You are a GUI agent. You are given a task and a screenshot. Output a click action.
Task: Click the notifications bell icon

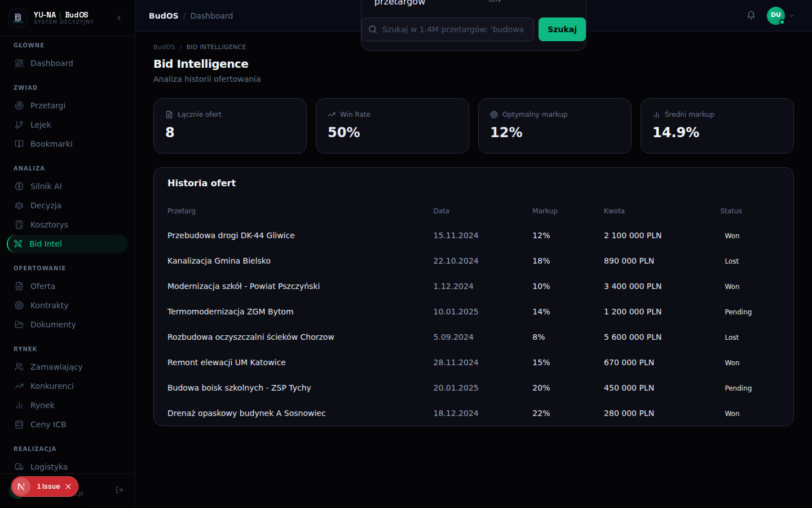(x=751, y=15)
